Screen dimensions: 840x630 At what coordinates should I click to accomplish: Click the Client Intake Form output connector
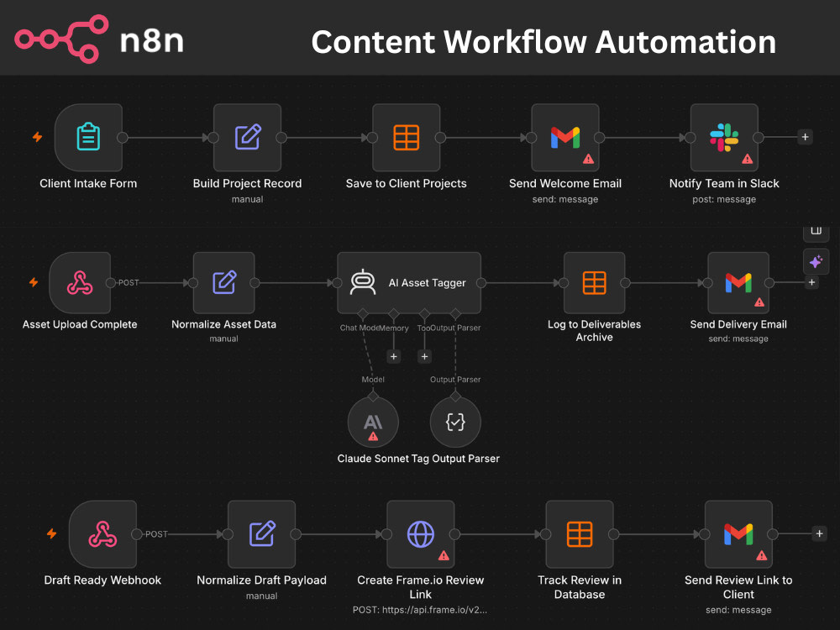(123, 138)
